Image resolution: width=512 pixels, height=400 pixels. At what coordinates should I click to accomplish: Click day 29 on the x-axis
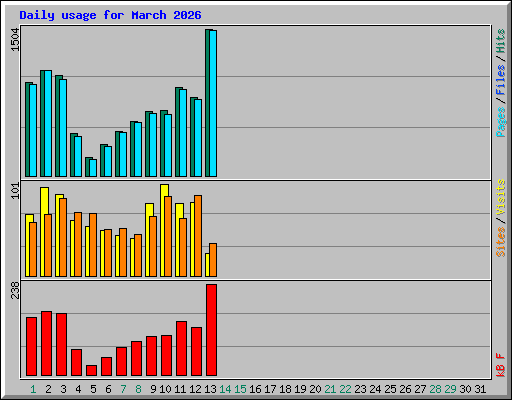(450, 389)
